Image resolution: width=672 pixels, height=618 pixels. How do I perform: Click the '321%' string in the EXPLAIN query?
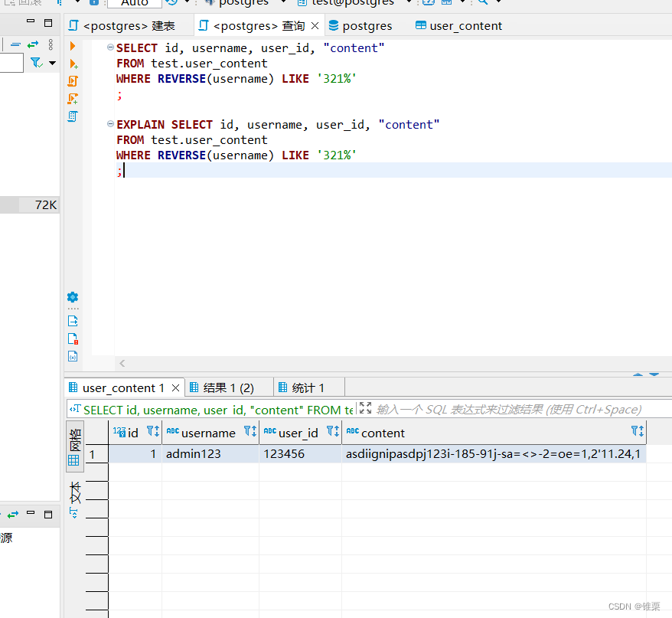(337, 155)
